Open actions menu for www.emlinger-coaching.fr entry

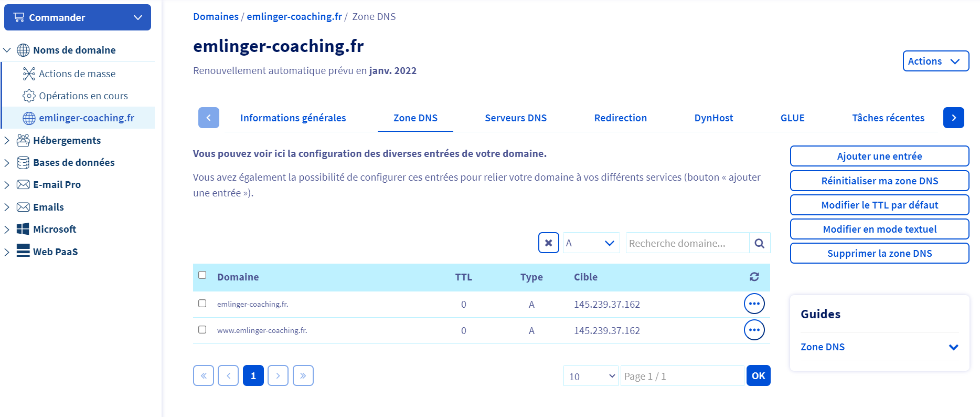click(754, 330)
